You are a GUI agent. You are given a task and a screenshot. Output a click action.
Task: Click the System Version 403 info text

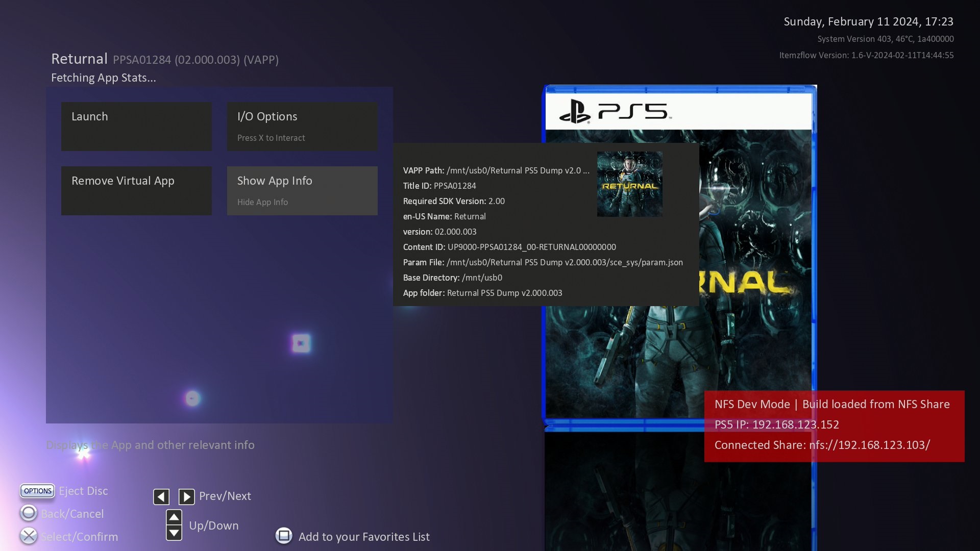click(x=886, y=39)
